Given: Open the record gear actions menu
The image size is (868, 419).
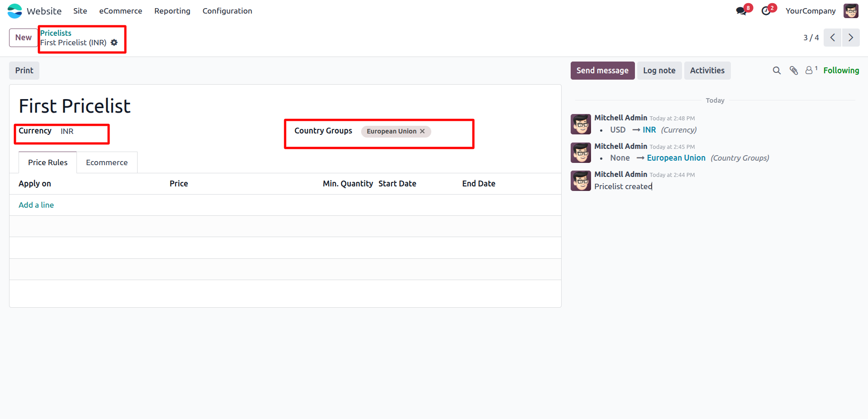Looking at the screenshot, I should coord(114,43).
